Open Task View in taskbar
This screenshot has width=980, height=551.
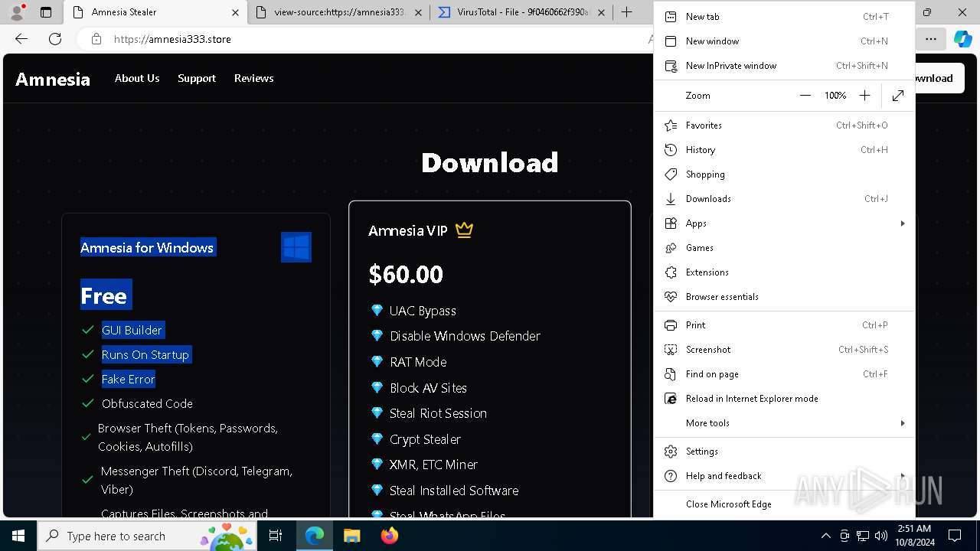pos(276,536)
